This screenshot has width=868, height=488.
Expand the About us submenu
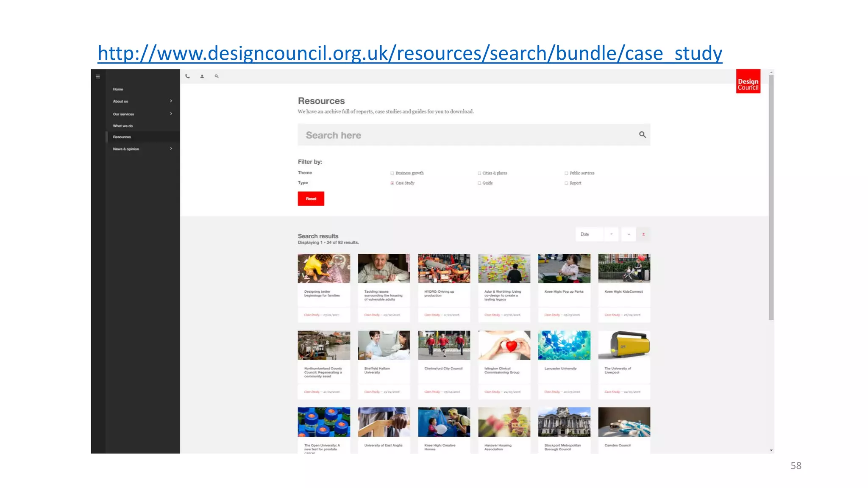coord(171,101)
